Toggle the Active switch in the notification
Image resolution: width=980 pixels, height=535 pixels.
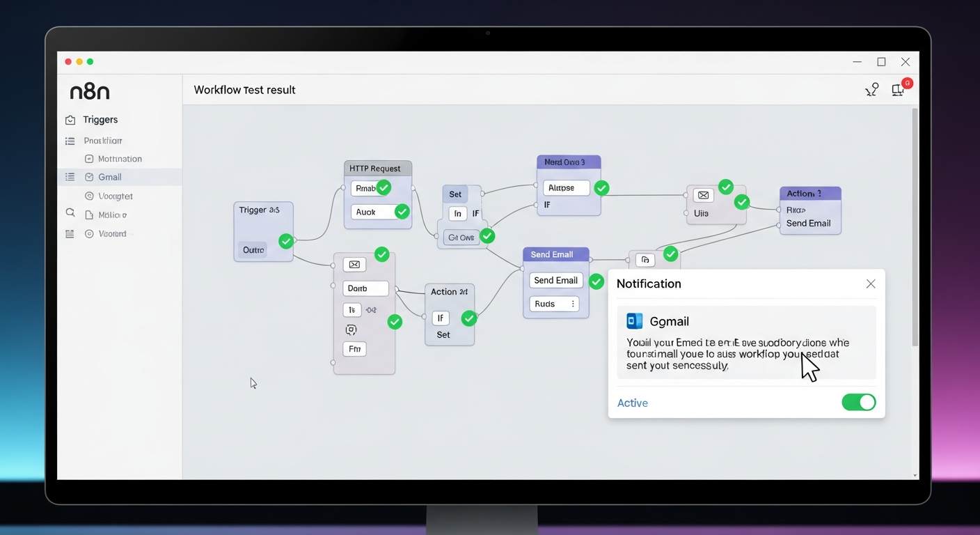pyautogui.click(x=858, y=403)
